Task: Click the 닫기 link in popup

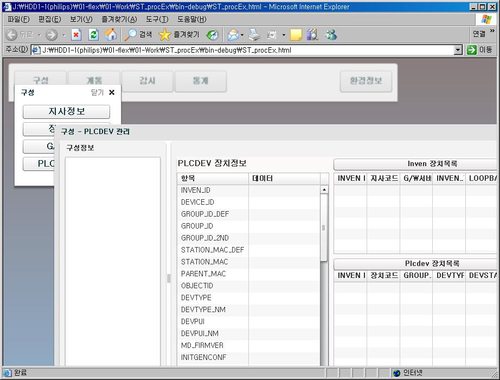Action: coord(97,92)
